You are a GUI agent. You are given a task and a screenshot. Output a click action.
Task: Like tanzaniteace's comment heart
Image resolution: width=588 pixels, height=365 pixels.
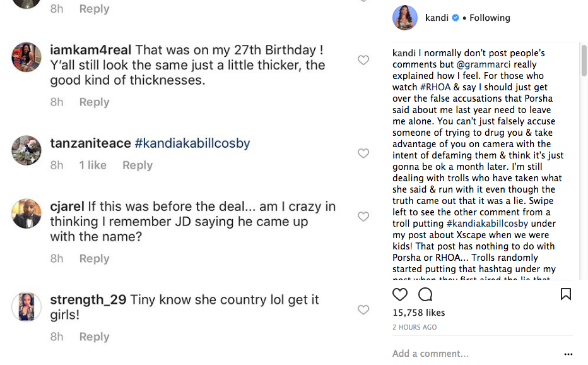coord(363,153)
